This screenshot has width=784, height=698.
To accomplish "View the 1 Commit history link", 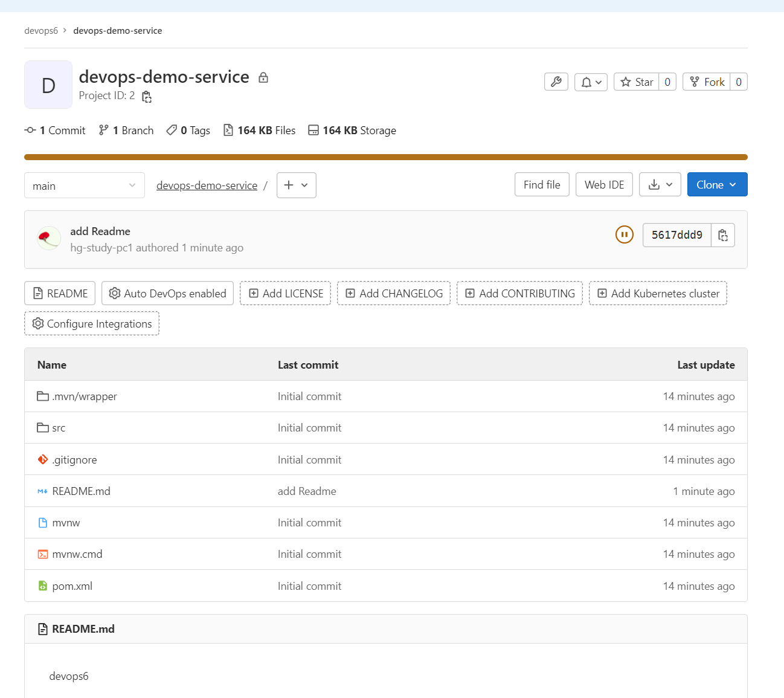I will 55,131.
